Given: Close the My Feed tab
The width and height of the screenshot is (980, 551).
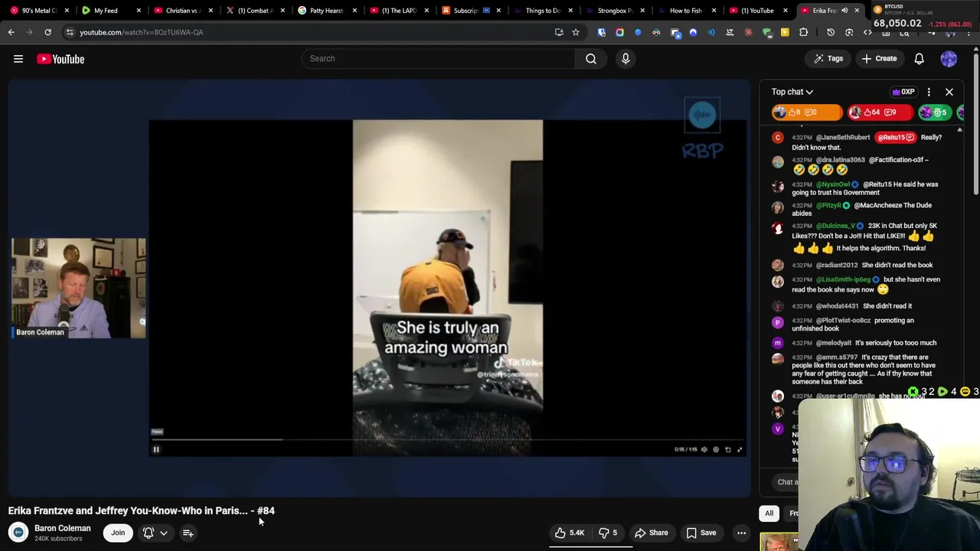Looking at the screenshot, I should (x=139, y=11).
